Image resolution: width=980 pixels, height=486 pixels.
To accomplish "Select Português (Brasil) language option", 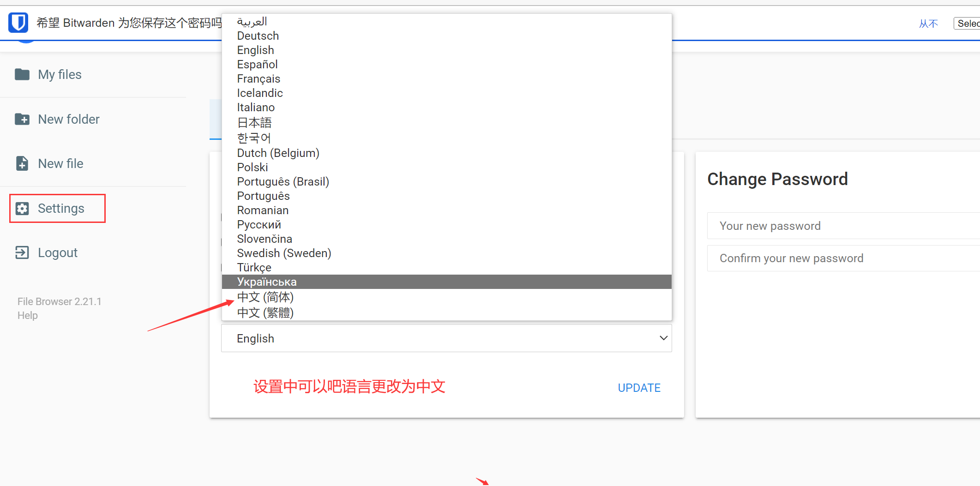I will (283, 182).
